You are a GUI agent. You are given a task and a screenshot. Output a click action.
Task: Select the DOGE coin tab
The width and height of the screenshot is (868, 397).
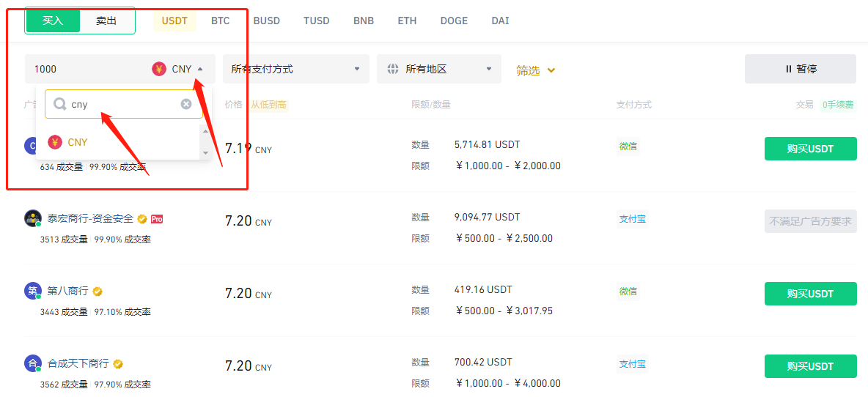coord(454,21)
